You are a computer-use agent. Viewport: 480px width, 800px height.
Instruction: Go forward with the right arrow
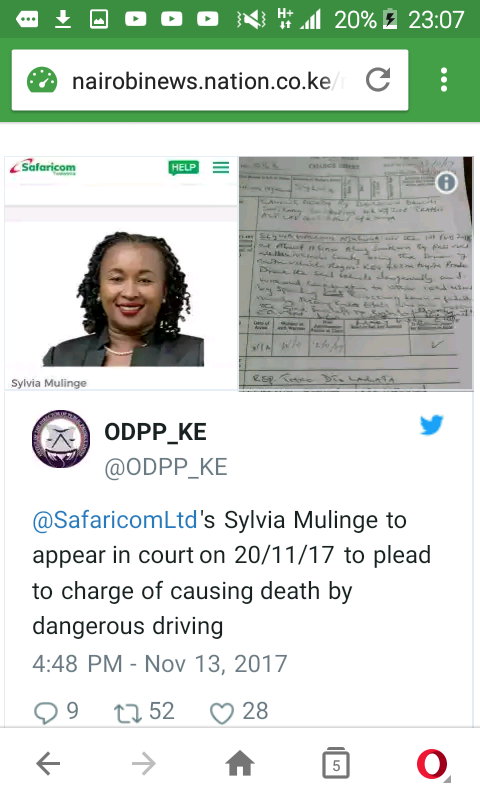pos(144,764)
